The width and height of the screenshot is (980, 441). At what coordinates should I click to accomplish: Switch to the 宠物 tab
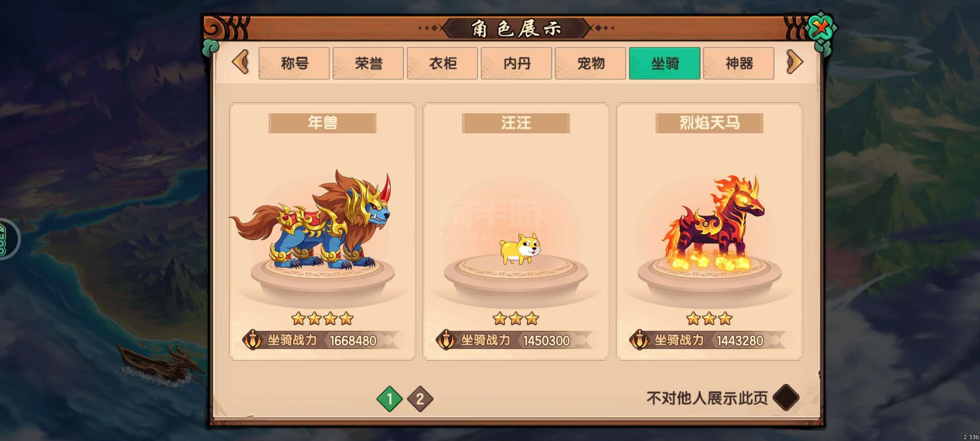point(590,63)
